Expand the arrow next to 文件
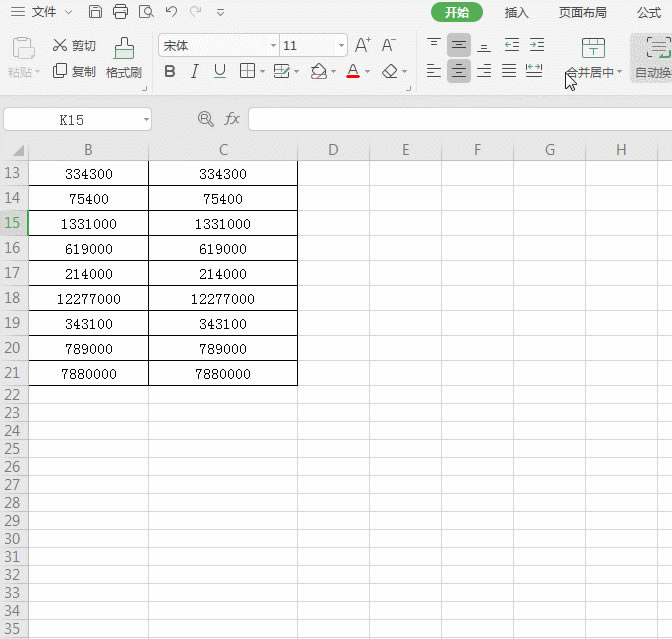The width and height of the screenshot is (672, 639). click(69, 12)
